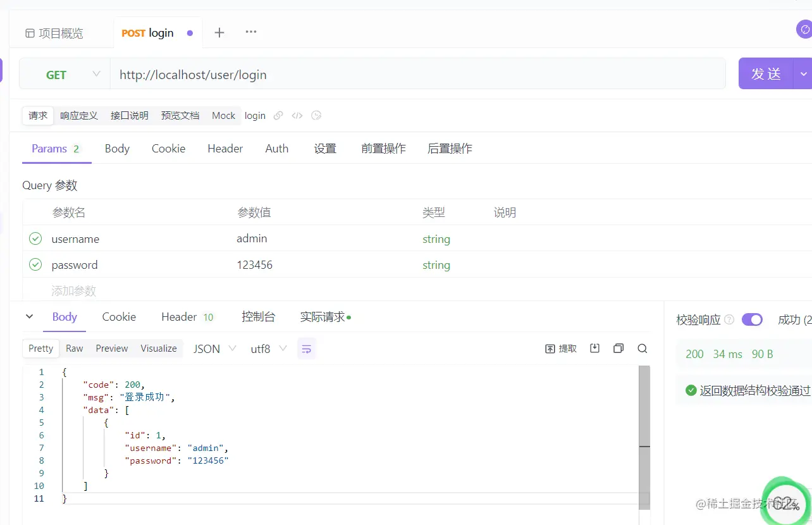This screenshot has height=525, width=812.
Task: Select the 请求 sub-tab
Action: (38, 116)
